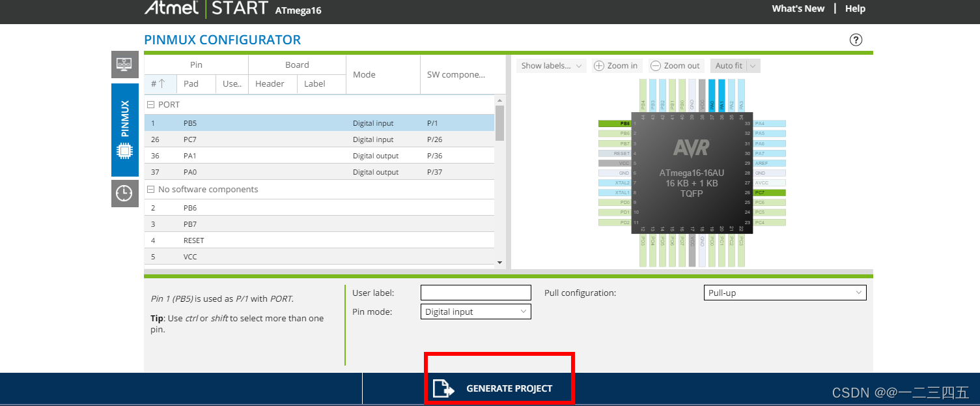Click the Pad column header
This screenshot has height=406, width=980.
tap(196, 83)
